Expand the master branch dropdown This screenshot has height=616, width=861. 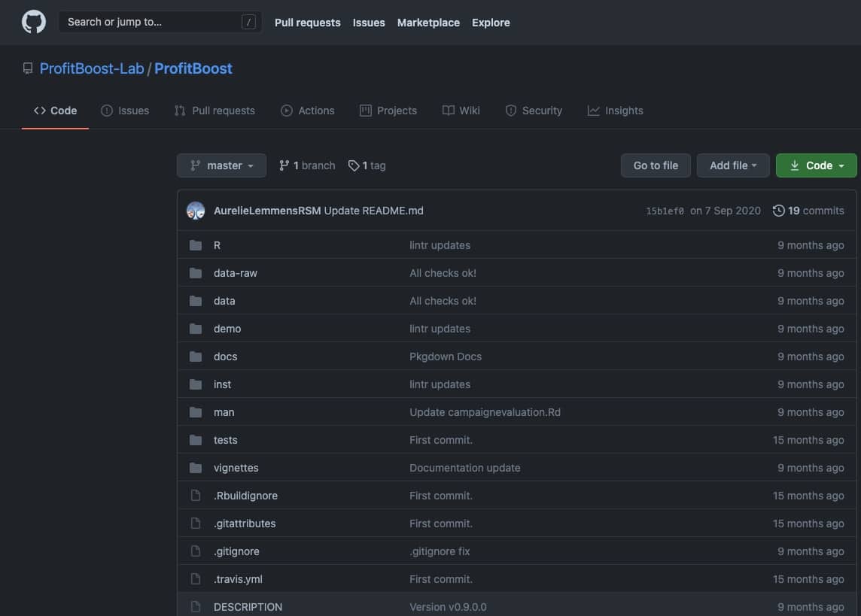tap(221, 165)
